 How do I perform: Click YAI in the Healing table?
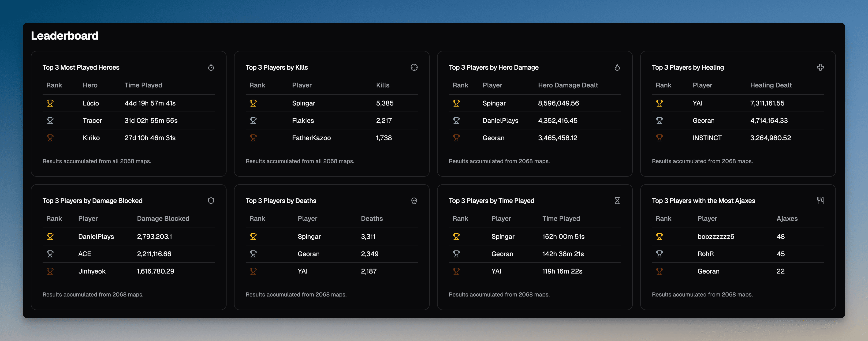[697, 103]
